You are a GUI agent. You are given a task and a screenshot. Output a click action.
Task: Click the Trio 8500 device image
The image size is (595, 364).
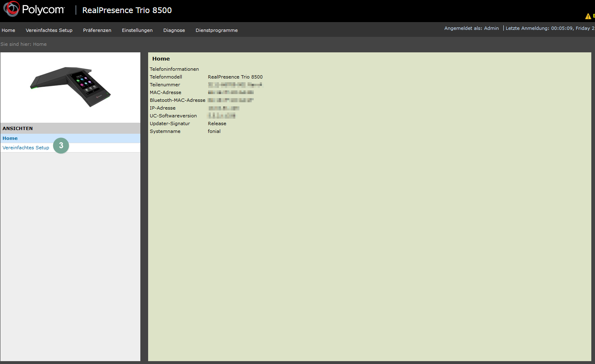[70, 87]
